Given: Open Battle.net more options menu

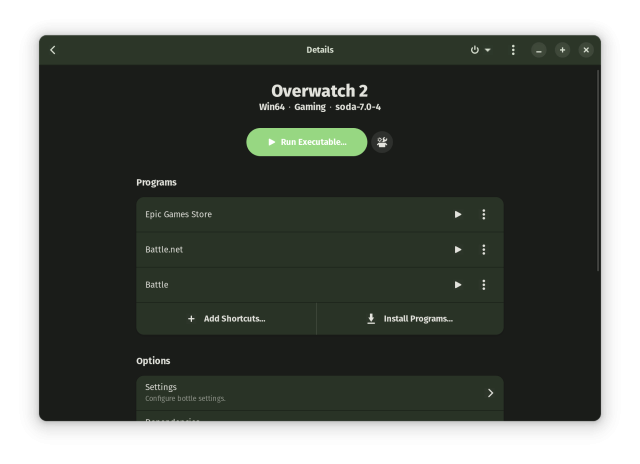Looking at the screenshot, I should point(484,250).
